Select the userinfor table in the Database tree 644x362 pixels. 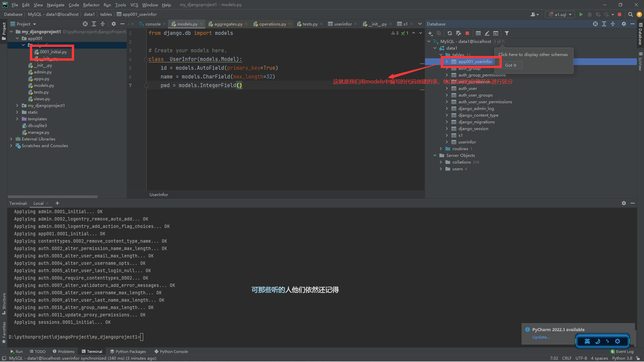click(x=467, y=142)
